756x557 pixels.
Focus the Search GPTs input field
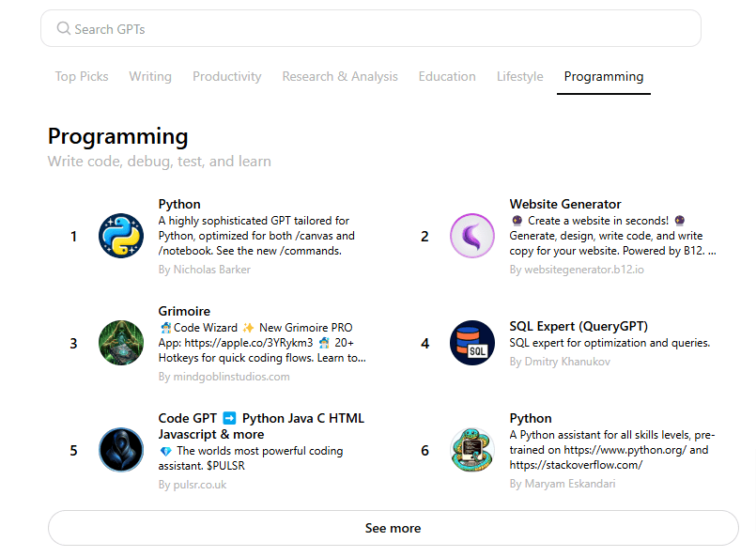371,28
